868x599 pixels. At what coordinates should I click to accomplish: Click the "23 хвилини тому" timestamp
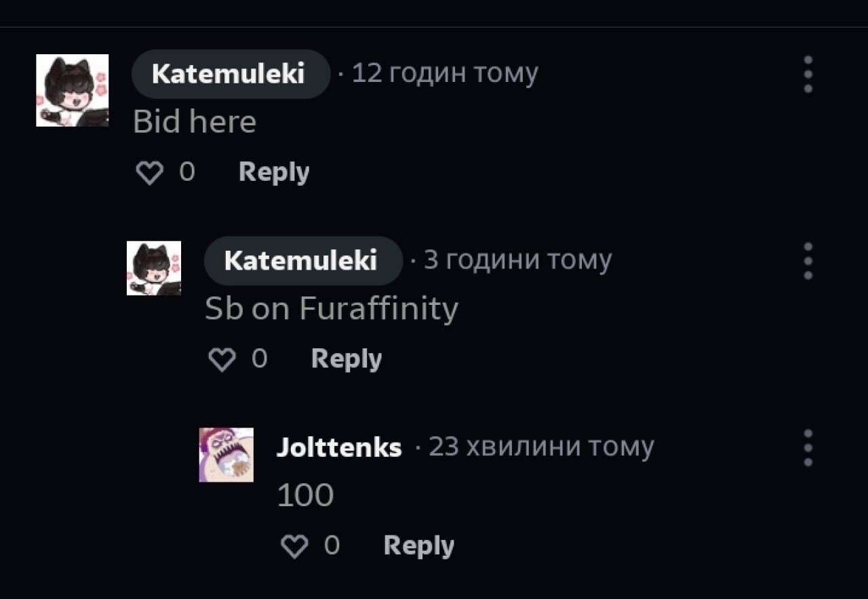point(541,447)
